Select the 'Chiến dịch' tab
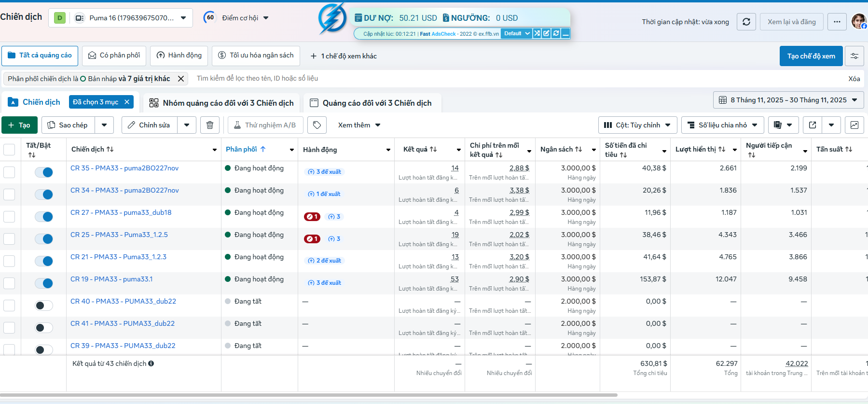The image size is (868, 404). tap(35, 102)
